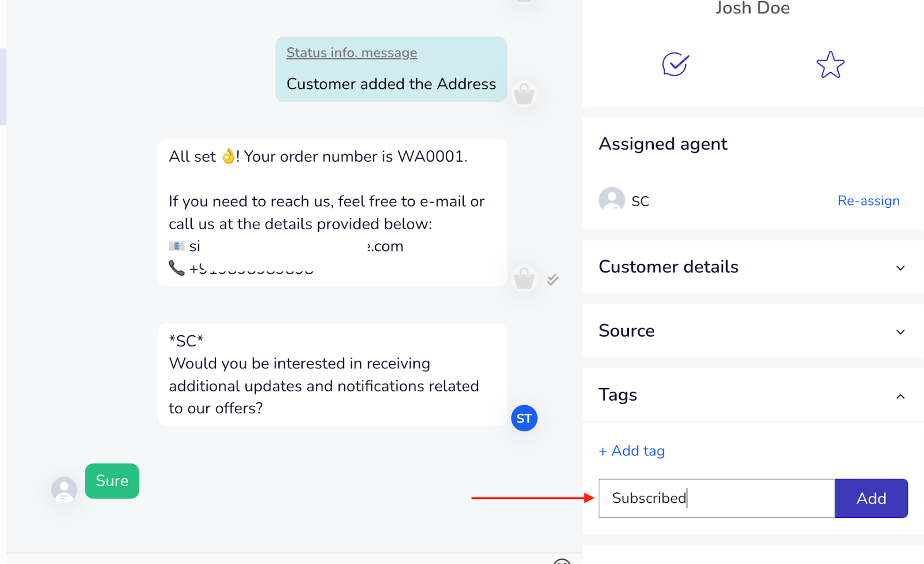The width and height of the screenshot is (924, 564).
Task: Click the Add button to save tag
Action: (871, 498)
